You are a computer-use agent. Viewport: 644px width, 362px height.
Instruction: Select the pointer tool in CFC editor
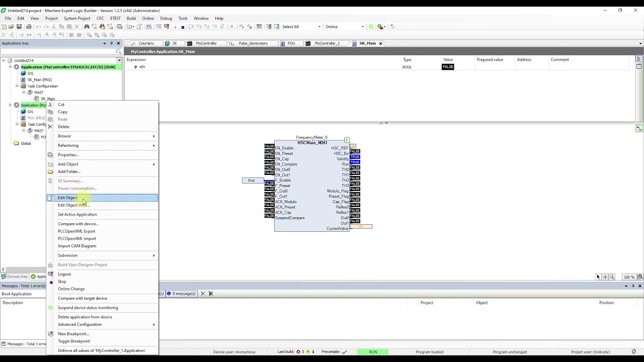point(598,277)
